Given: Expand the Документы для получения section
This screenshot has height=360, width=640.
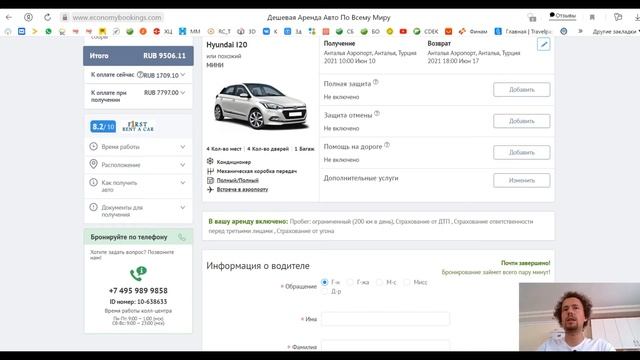Looking at the screenshot, I should (138, 211).
